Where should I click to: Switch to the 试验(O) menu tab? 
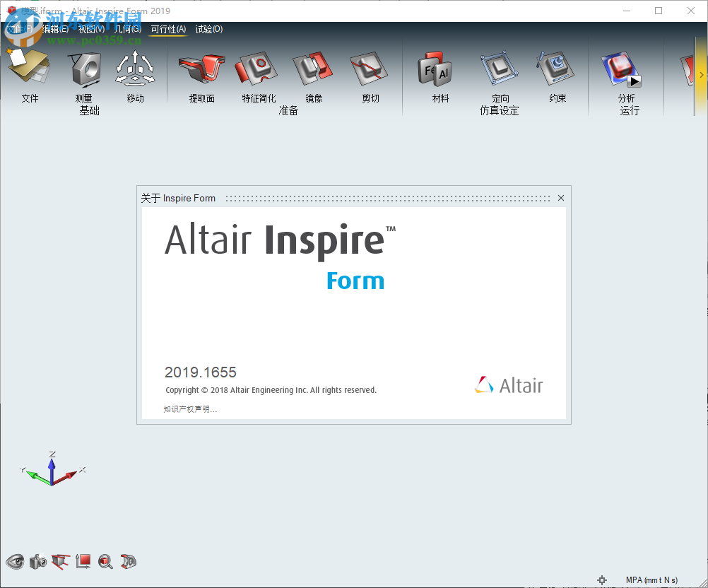[x=209, y=30]
